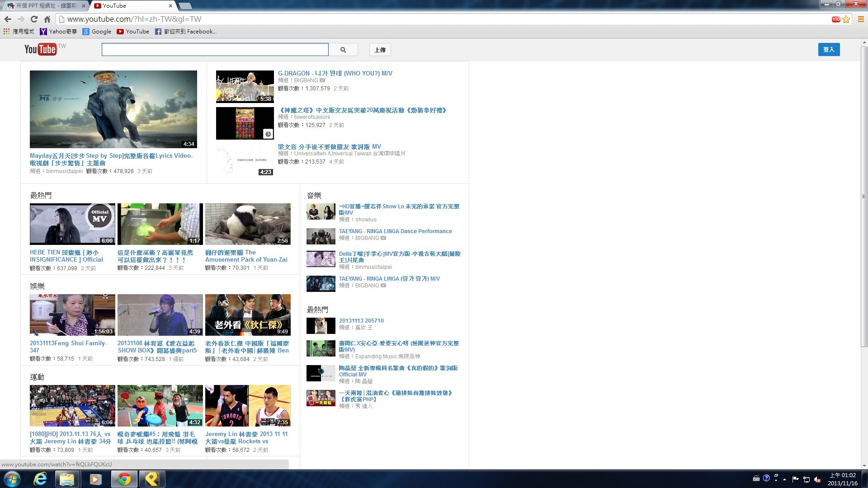Open the browser home button
The width and height of the screenshot is (868, 488).
pos(47,19)
